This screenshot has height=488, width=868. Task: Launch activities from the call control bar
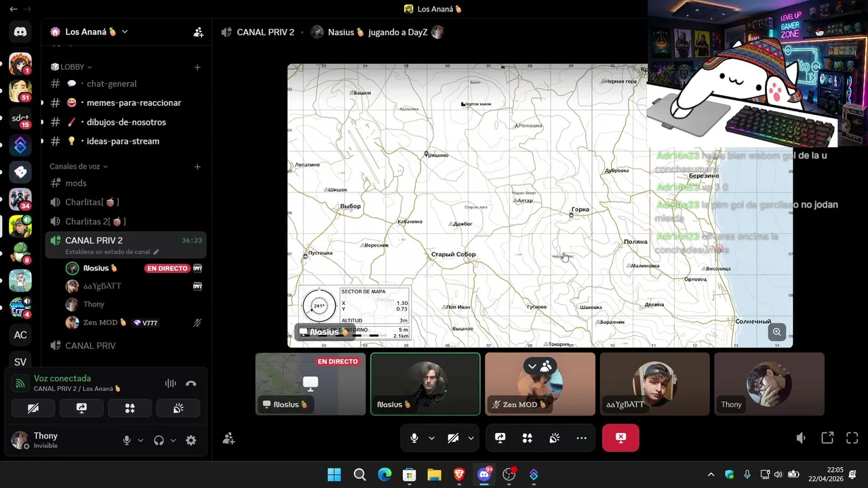point(527,438)
